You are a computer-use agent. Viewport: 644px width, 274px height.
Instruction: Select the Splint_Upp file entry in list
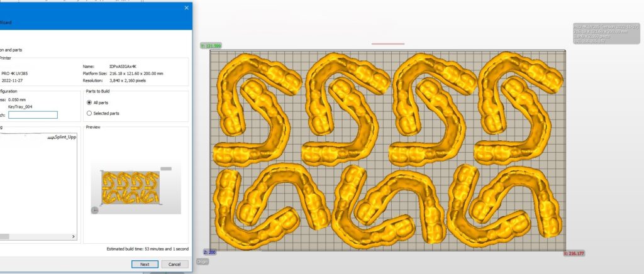coord(57,135)
